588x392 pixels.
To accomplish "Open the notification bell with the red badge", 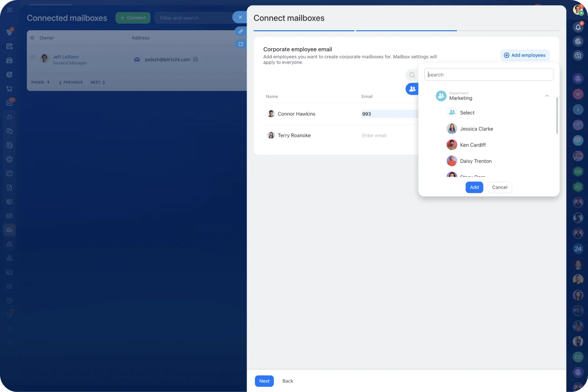I will tap(578, 27).
